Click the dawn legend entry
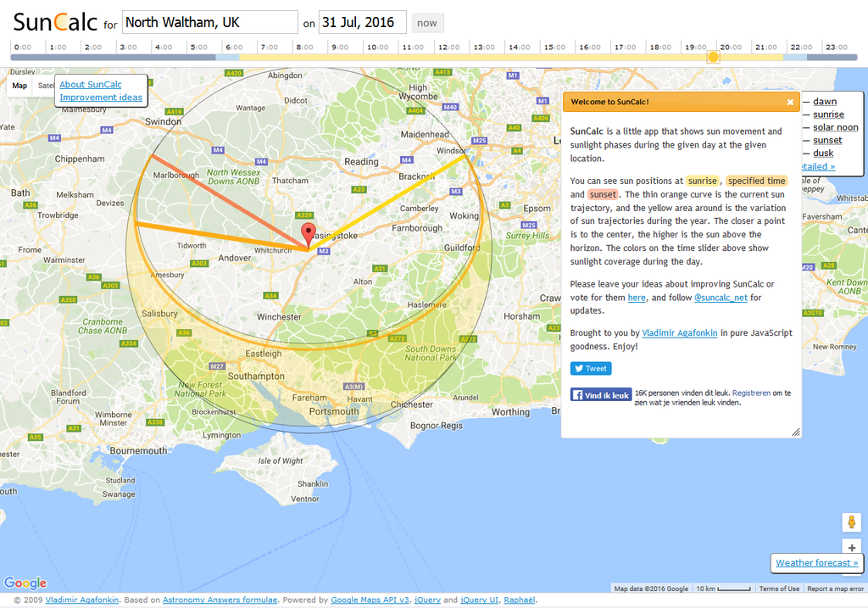 (824, 102)
